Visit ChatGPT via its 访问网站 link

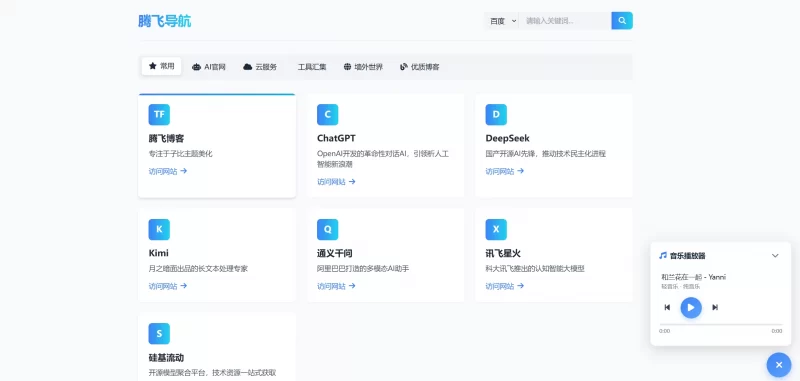(x=336, y=182)
